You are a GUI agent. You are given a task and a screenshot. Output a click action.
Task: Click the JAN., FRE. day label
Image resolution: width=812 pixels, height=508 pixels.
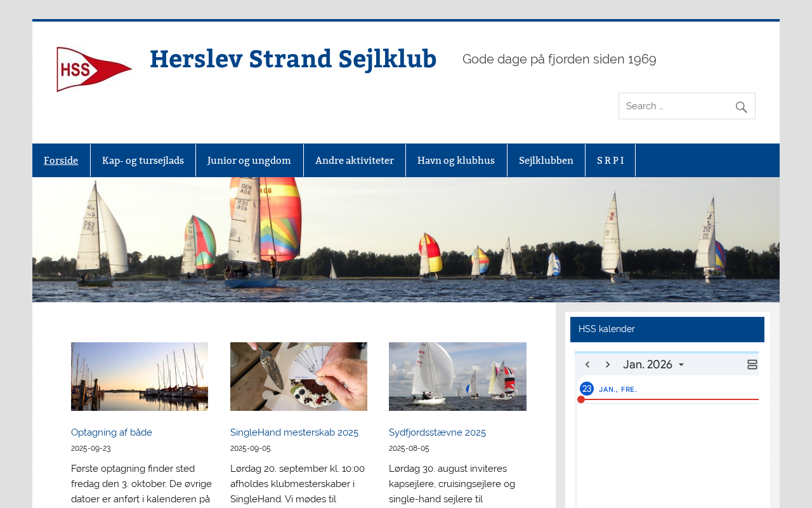click(x=618, y=389)
